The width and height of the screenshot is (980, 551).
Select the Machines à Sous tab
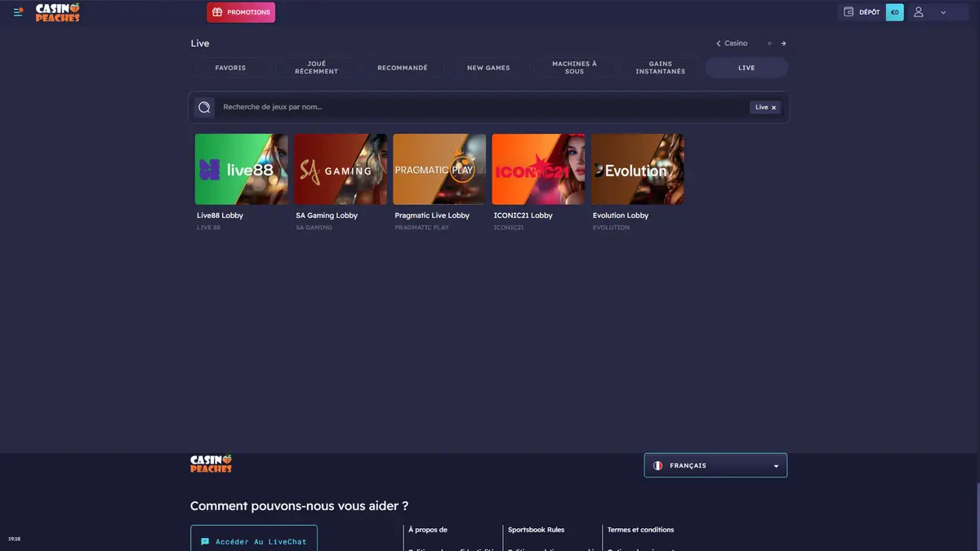click(574, 68)
